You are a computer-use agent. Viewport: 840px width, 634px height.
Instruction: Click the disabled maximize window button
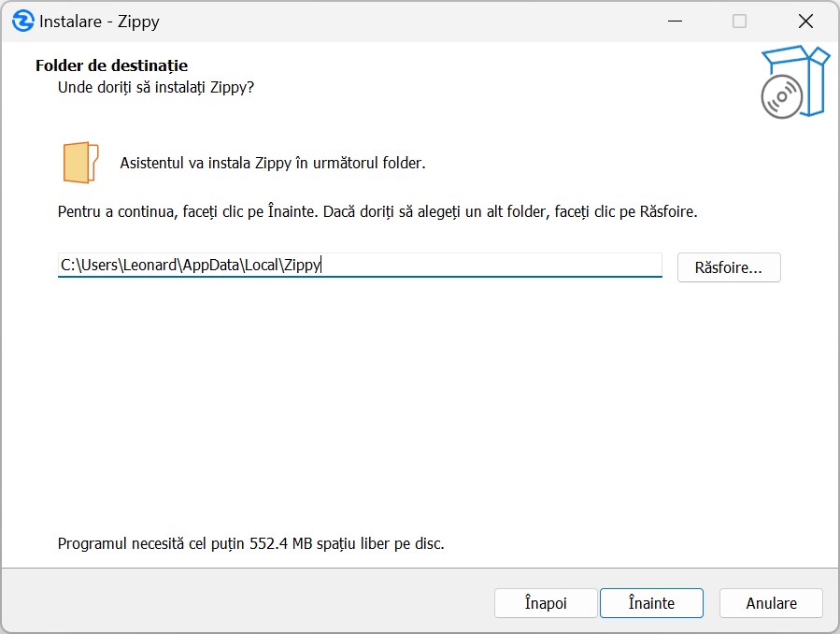(739, 22)
